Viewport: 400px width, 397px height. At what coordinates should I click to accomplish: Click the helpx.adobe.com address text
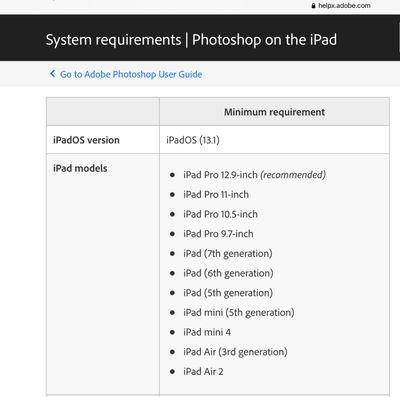click(344, 6)
